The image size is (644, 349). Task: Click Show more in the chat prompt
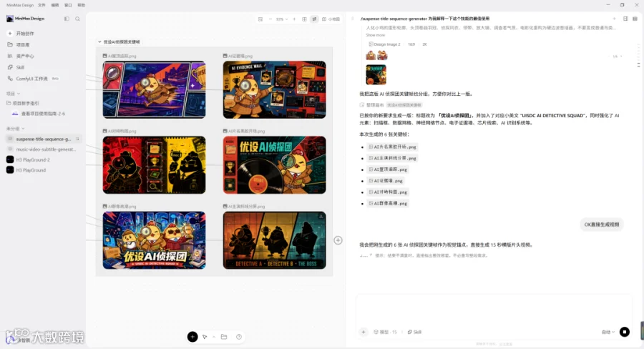click(x=376, y=35)
